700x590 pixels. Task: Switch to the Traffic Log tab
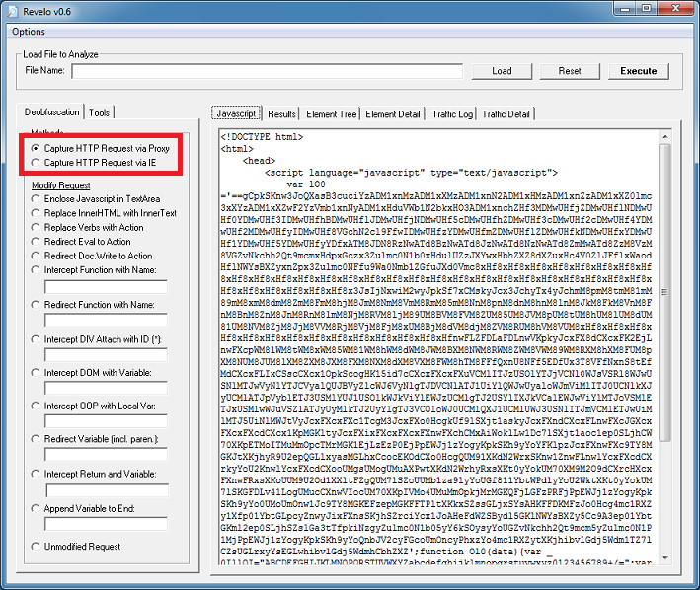(452, 114)
